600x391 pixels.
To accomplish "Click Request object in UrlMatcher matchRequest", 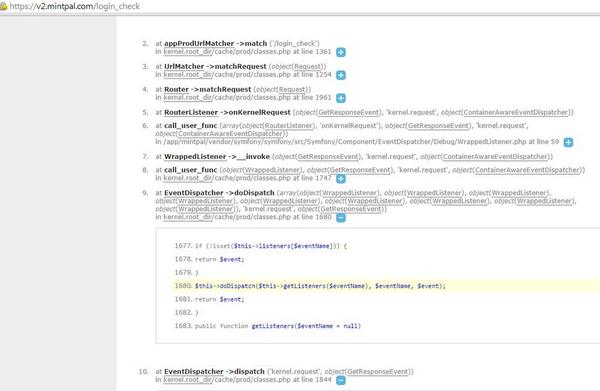I will [308, 67].
